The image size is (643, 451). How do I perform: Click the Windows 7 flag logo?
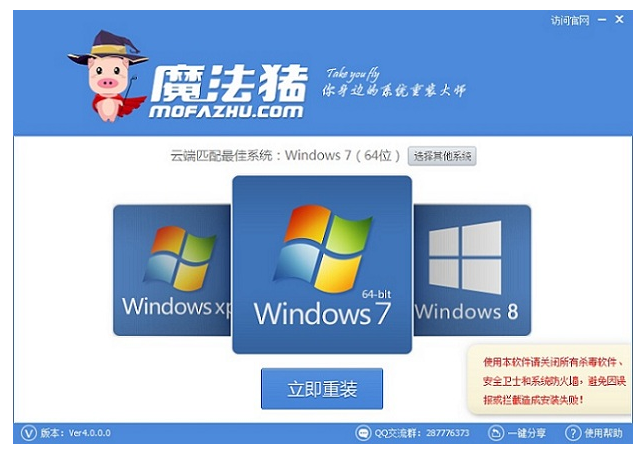tap(323, 248)
